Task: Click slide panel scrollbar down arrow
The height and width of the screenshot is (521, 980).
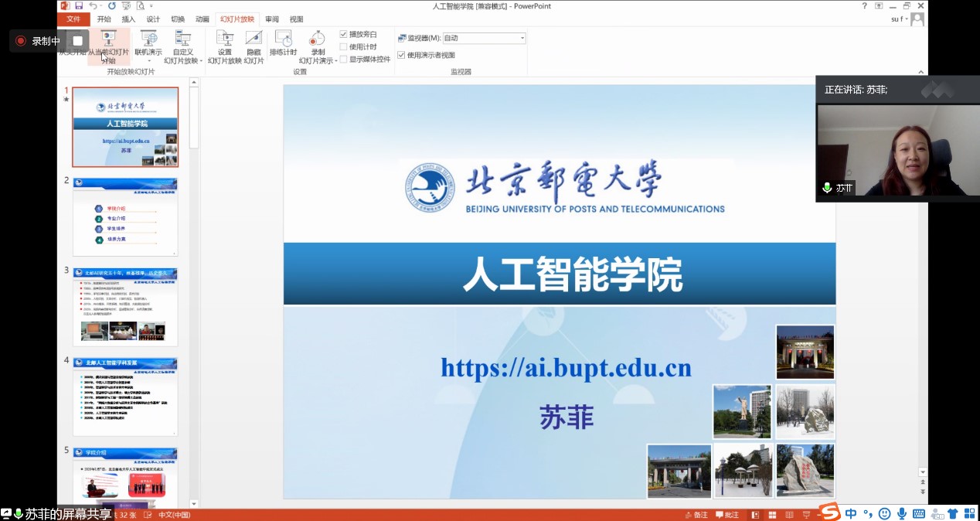Action: coord(194,504)
